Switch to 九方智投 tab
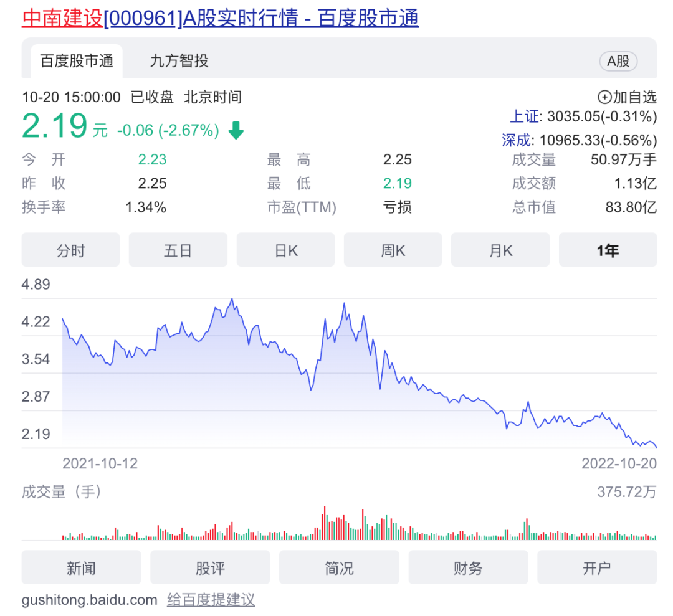 tap(179, 61)
